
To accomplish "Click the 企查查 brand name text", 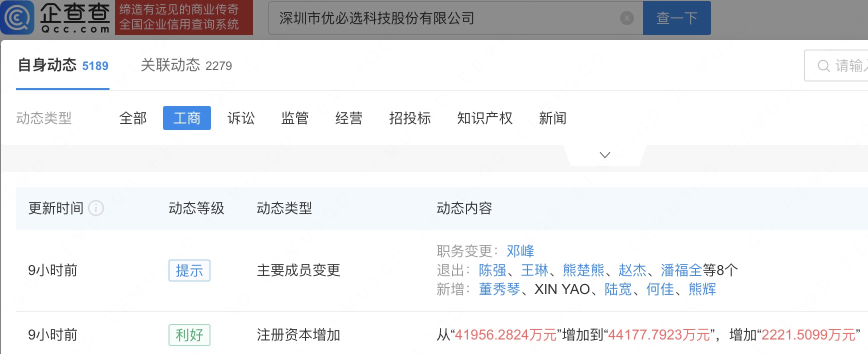I will coord(75,13).
